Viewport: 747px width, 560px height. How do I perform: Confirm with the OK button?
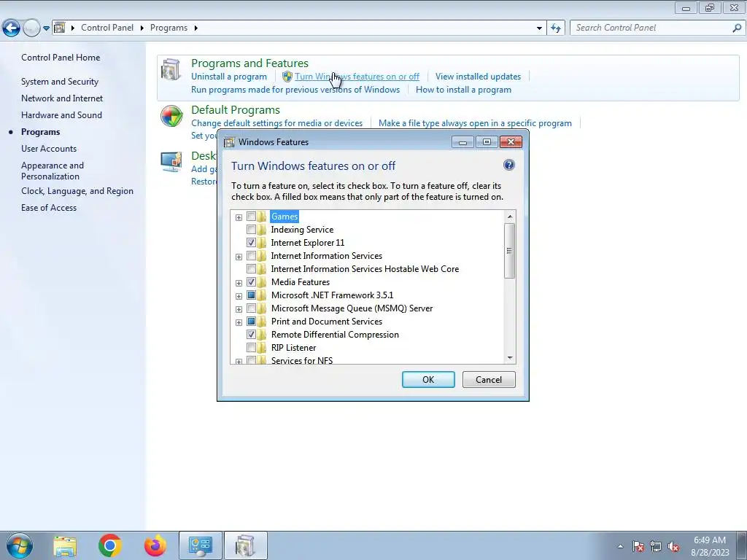(428, 379)
